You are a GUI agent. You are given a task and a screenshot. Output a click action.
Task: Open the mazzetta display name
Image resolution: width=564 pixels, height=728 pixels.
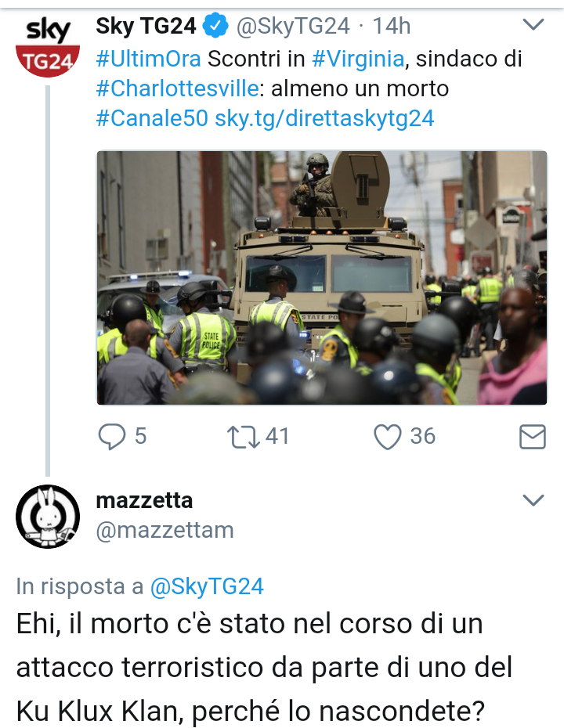[x=144, y=500]
